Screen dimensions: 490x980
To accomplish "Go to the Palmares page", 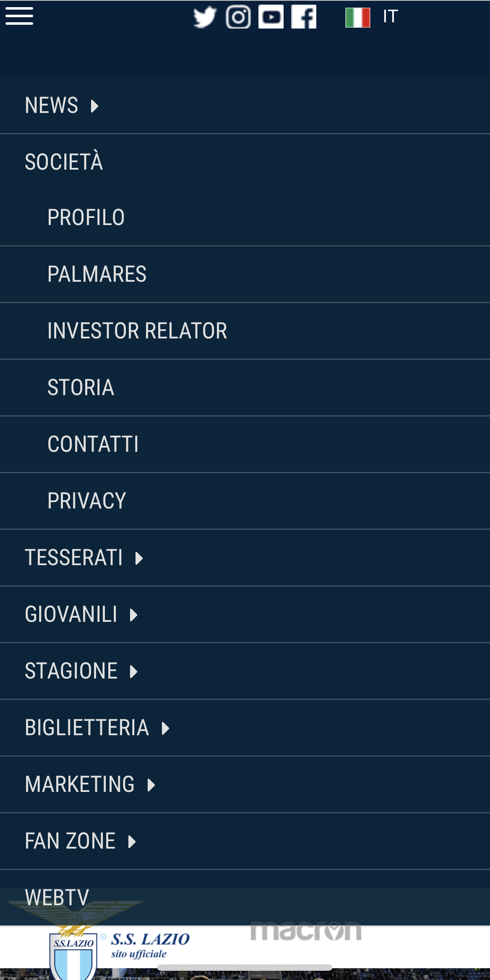I will point(97,274).
